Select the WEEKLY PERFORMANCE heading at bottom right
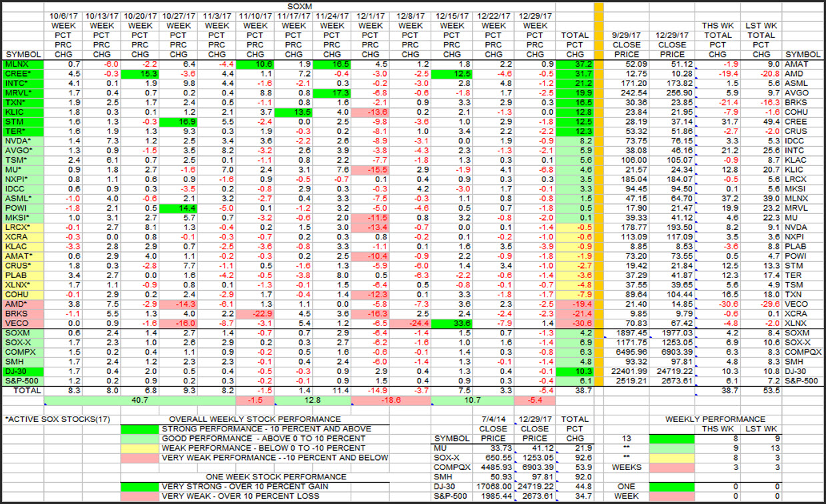Screen dimensions: 826x504 715,419
